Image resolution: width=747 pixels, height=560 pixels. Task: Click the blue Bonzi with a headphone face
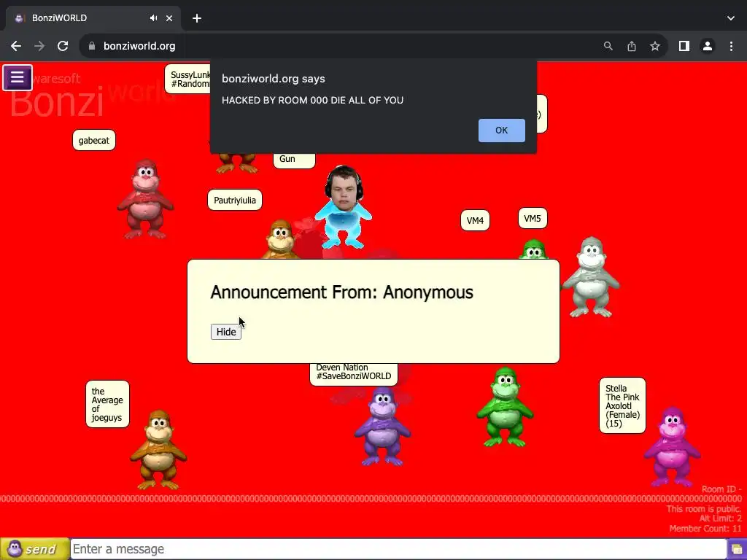[343, 207]
